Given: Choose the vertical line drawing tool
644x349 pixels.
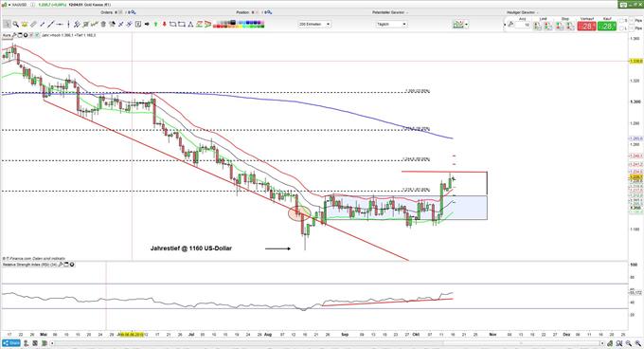Looking at the screenshot, I should pos(68,25).
